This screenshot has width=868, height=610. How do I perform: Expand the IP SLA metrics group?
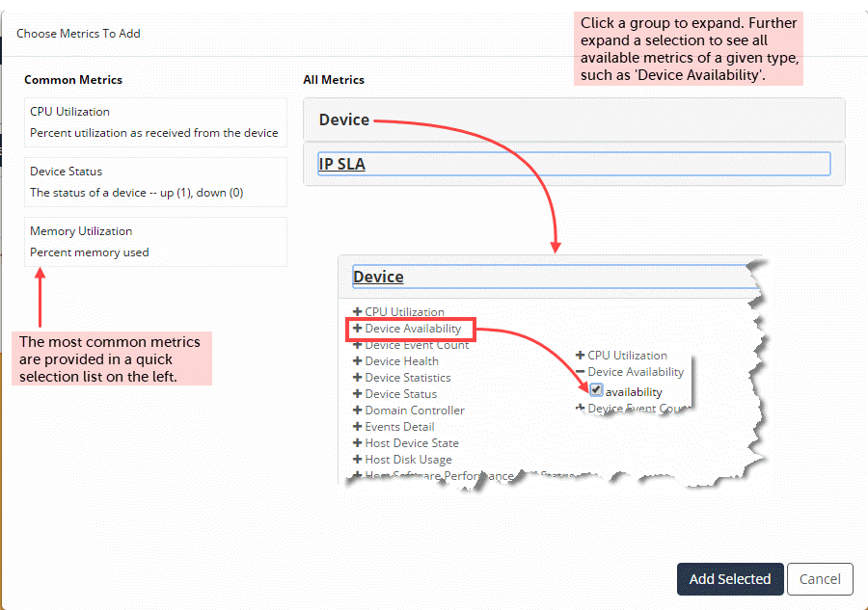point(342,164)
